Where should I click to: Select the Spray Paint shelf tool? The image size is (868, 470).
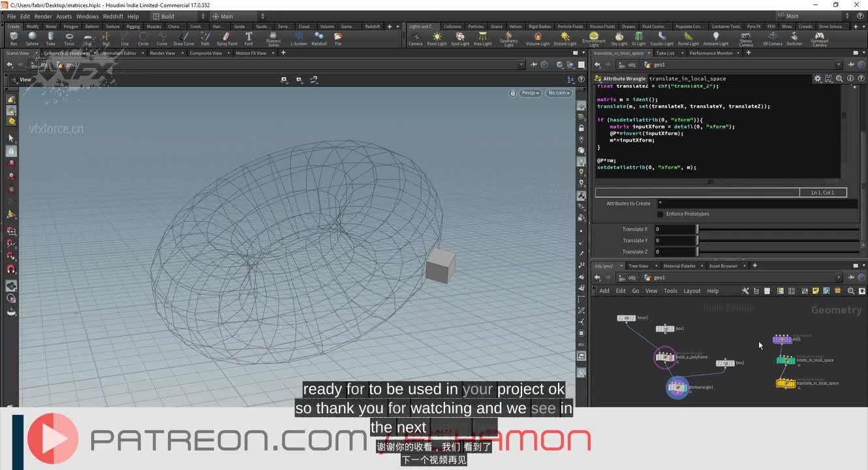point(226,38)
